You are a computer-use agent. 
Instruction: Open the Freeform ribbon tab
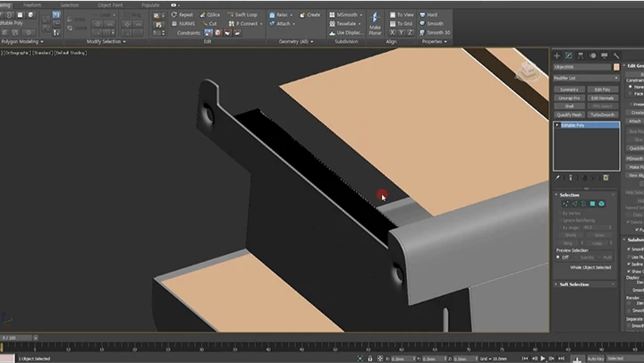click(x=32, y=5)
